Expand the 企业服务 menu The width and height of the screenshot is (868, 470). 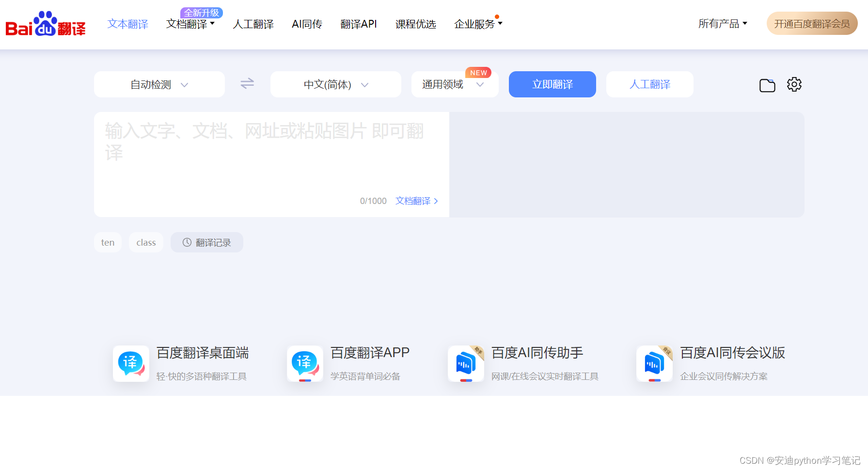pyautogui.click(x=478, y=24)
